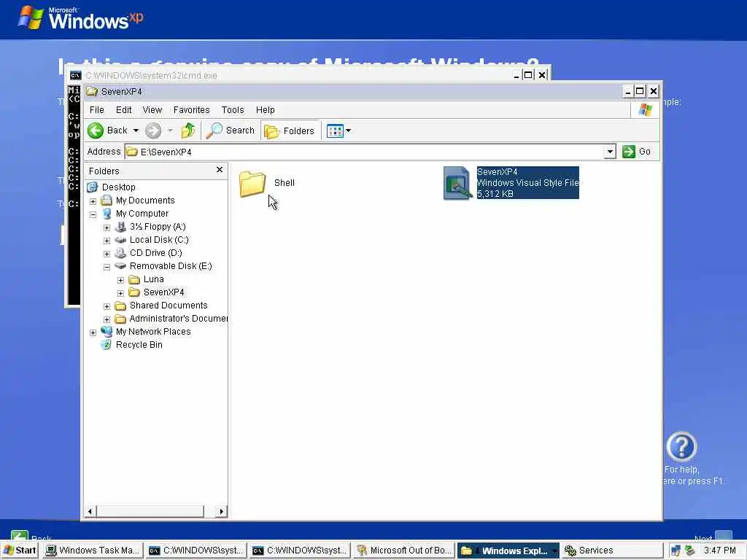
Task: Click the help question mark icon
Action: (681, 447)
